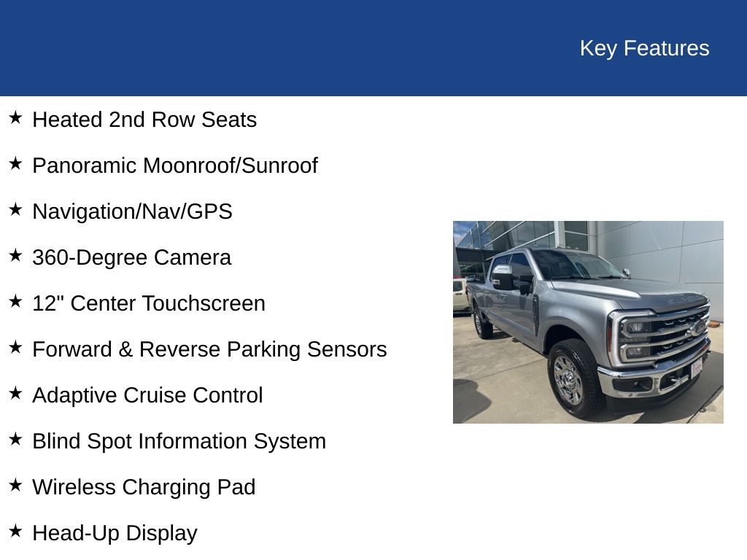
Task: Click the Navigation/Nav/GPS feature label
Action: coord(132,211)
